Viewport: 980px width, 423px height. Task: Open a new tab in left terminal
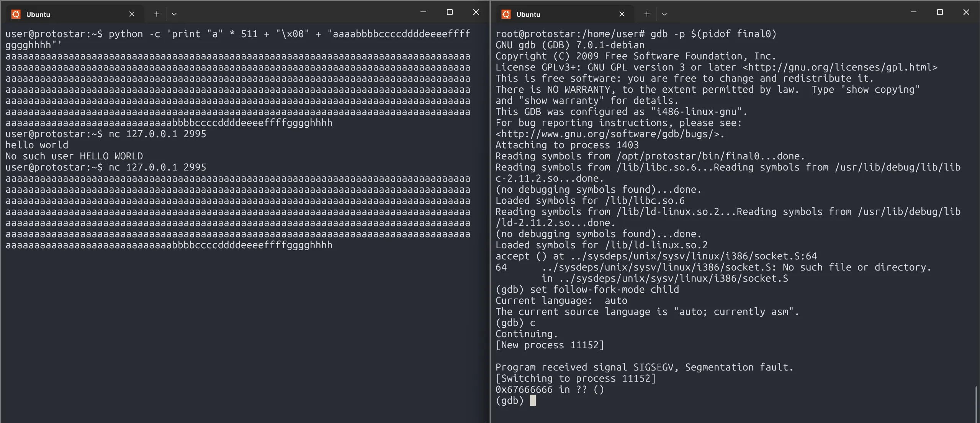coord(157,14)
